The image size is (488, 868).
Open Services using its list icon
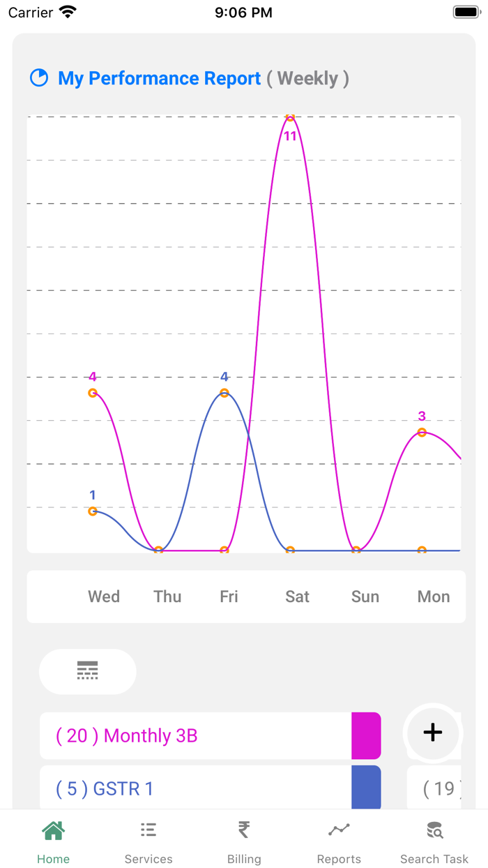pos(148,830)
